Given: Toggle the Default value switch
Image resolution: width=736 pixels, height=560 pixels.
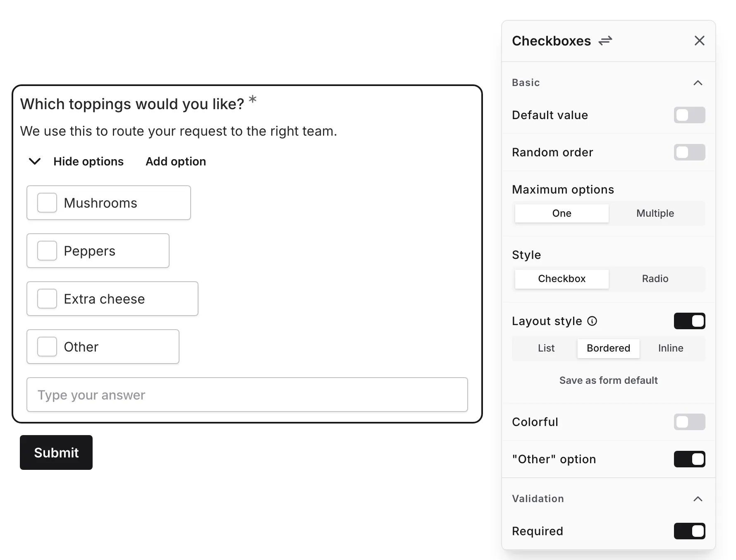Looking at the screenshot, I should pyautogui.click(x=689, y=115).
